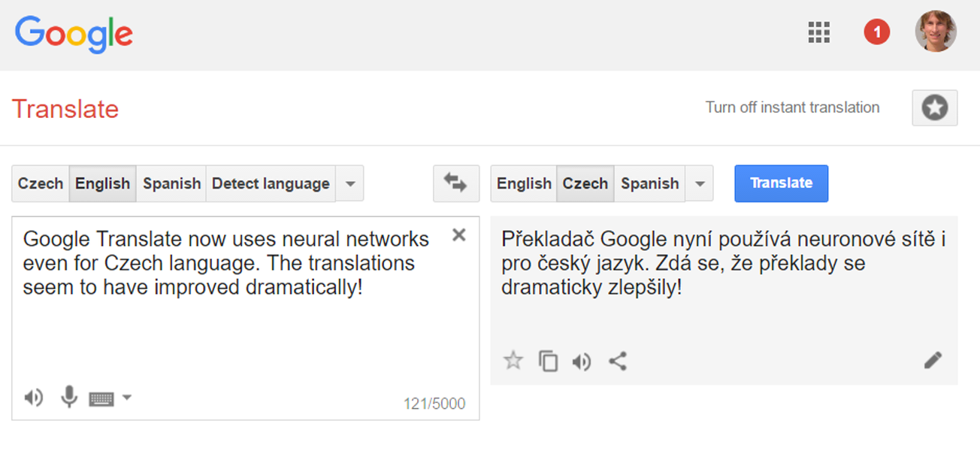980x451 pixels.
Task: Select English as target language
Action: point(524,183)
